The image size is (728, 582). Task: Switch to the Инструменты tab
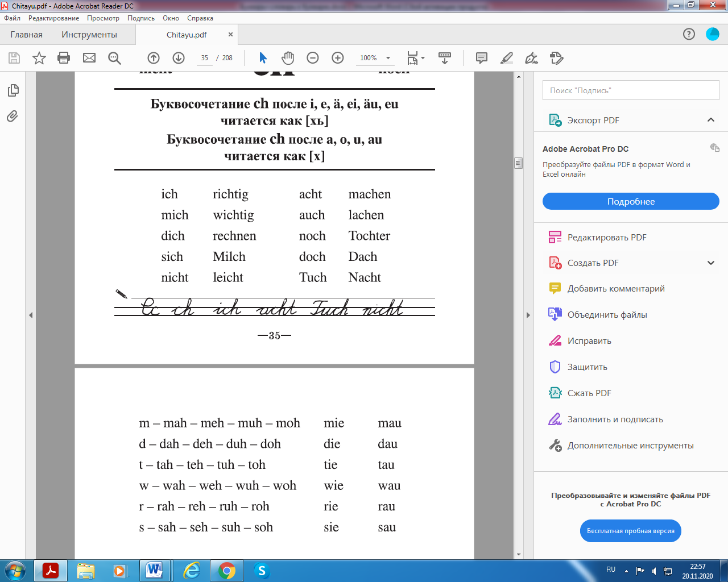coord(89,35)
